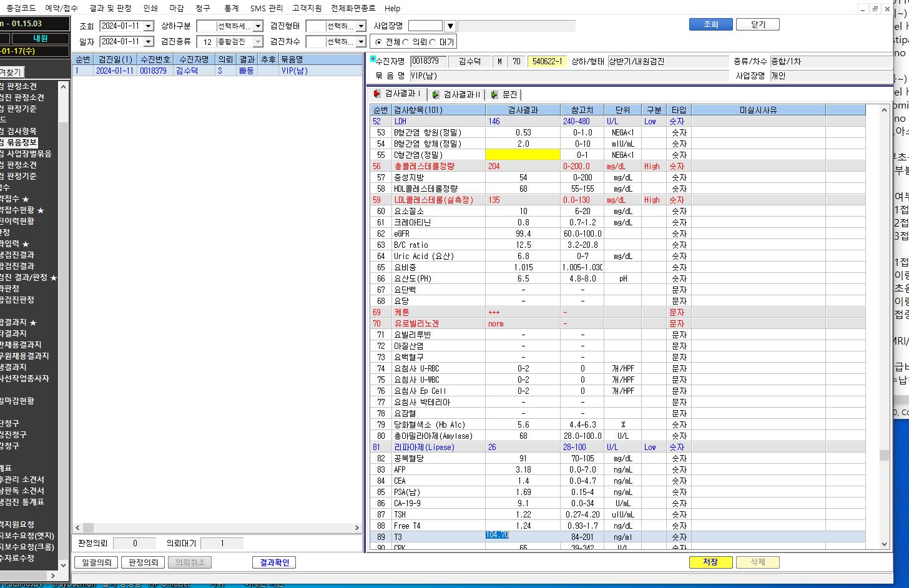Click the scroll-up arrow of the results table

pyautogui.click(x=884, y=110)
